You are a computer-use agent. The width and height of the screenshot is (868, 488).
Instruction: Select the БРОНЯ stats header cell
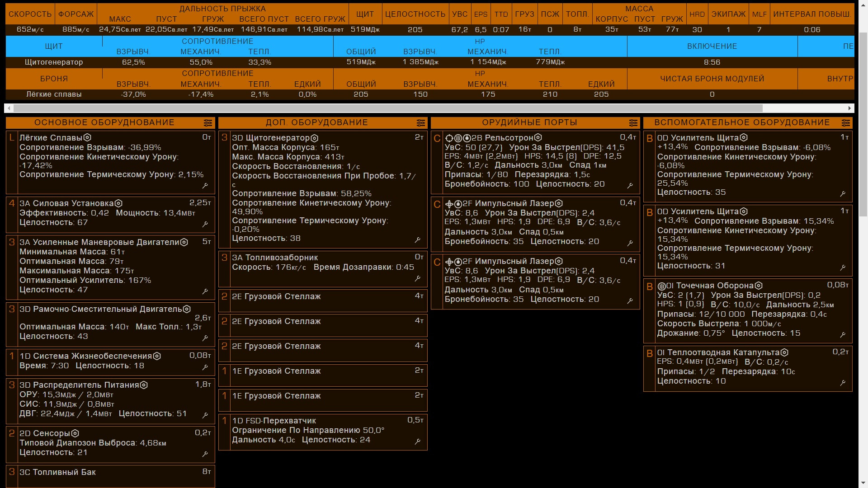click(54, 79)
